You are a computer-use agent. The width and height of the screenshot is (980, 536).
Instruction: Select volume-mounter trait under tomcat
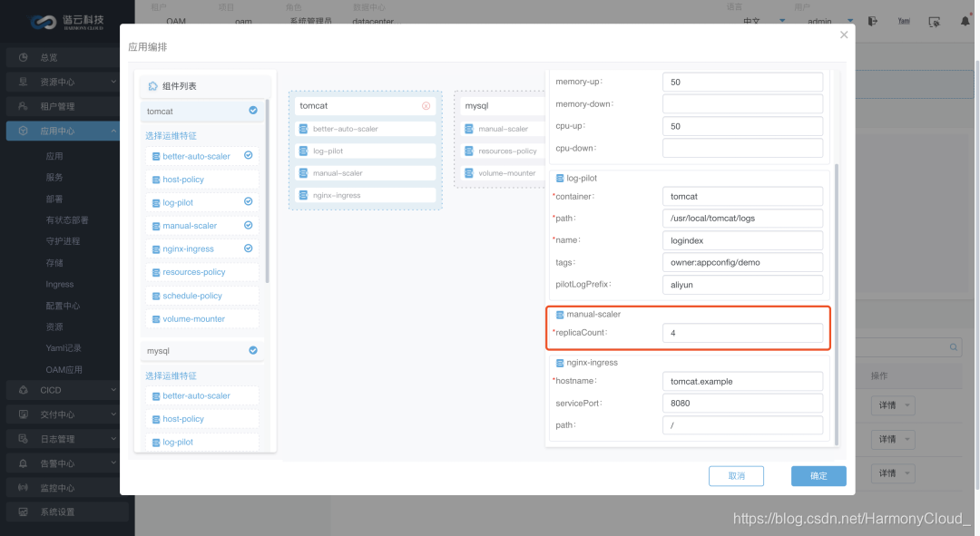[202, 319]
